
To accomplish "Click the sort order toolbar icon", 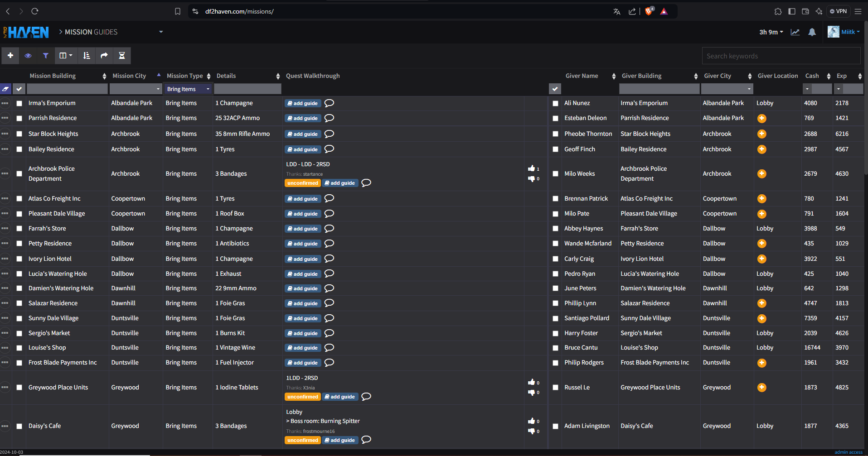I will [x=86, y=55].
